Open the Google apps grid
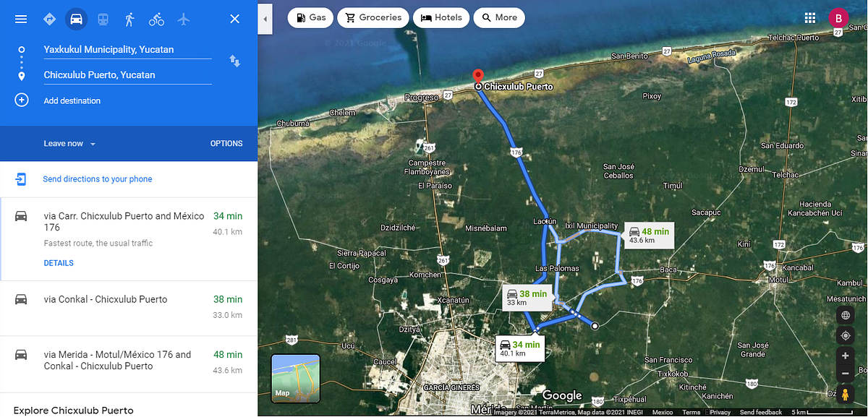Viewport: 868px width, 417px height. point(810,19)
